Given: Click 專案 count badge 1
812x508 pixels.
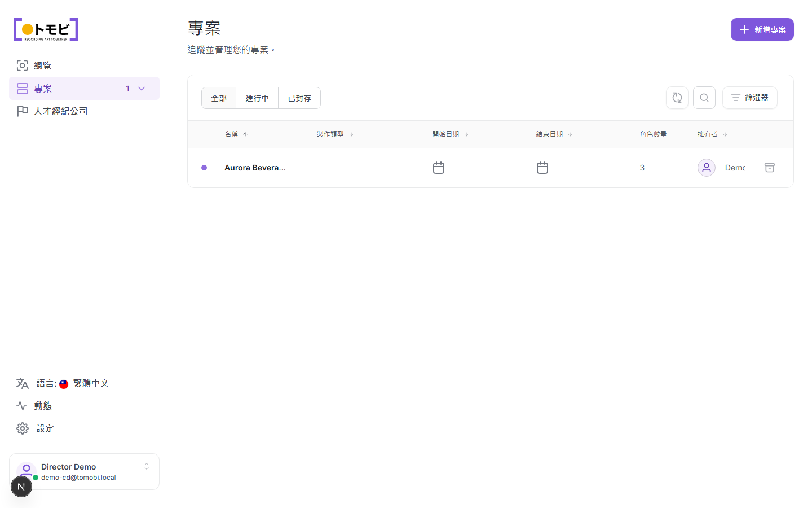Looking at the screenshot, I should tap(128, 89).
